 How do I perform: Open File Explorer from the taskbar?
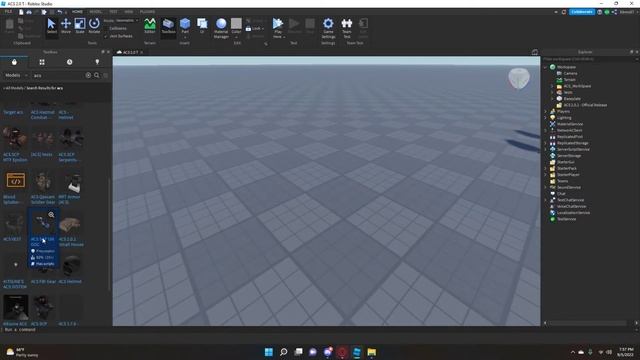[371, 352]
